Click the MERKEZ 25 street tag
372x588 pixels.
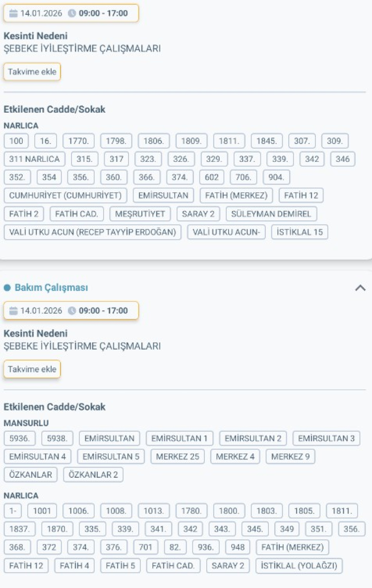(177, 456)
